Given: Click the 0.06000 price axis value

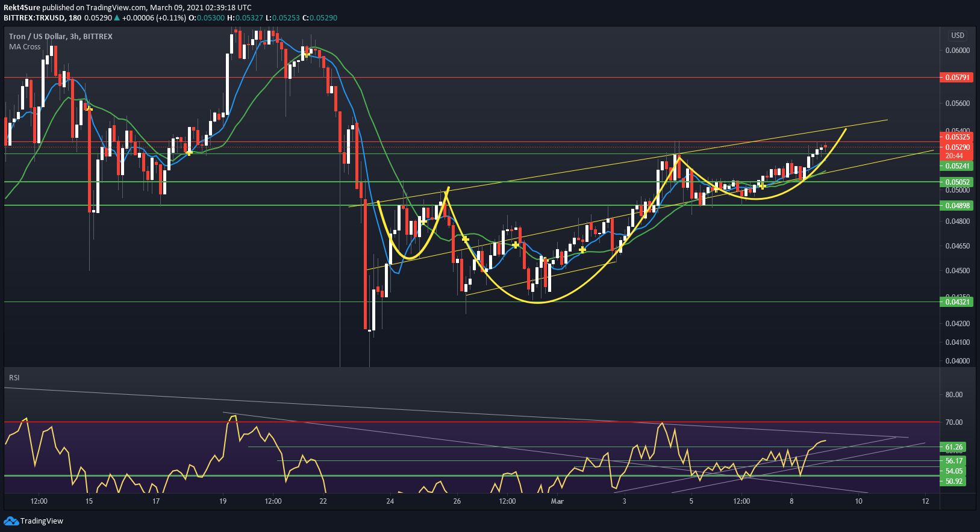Looking at the screenshot, I should (958, 50).
